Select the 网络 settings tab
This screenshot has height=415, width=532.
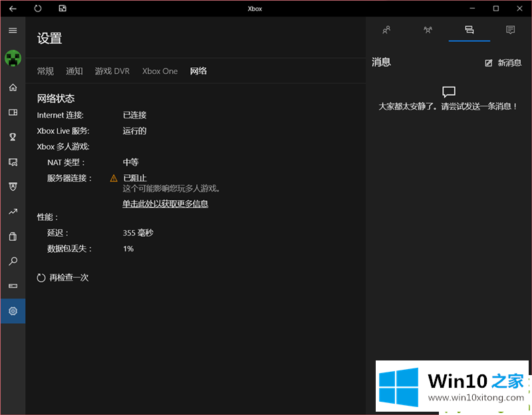(198, 71)
